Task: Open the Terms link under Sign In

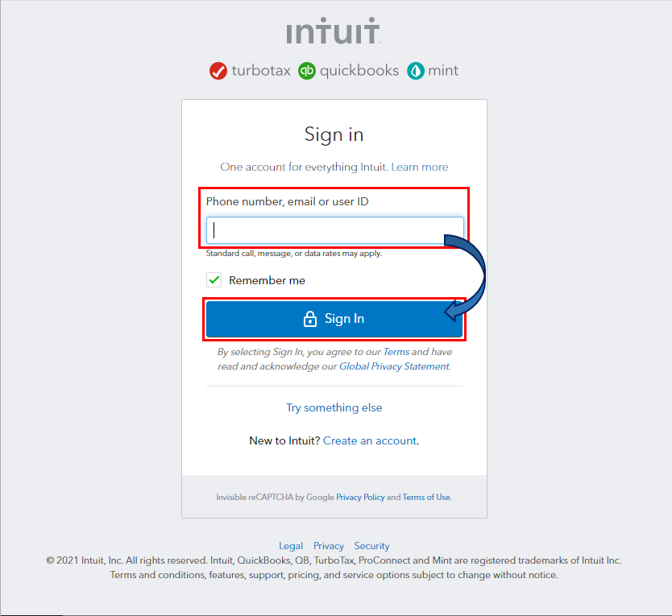Action: [396, 352]
